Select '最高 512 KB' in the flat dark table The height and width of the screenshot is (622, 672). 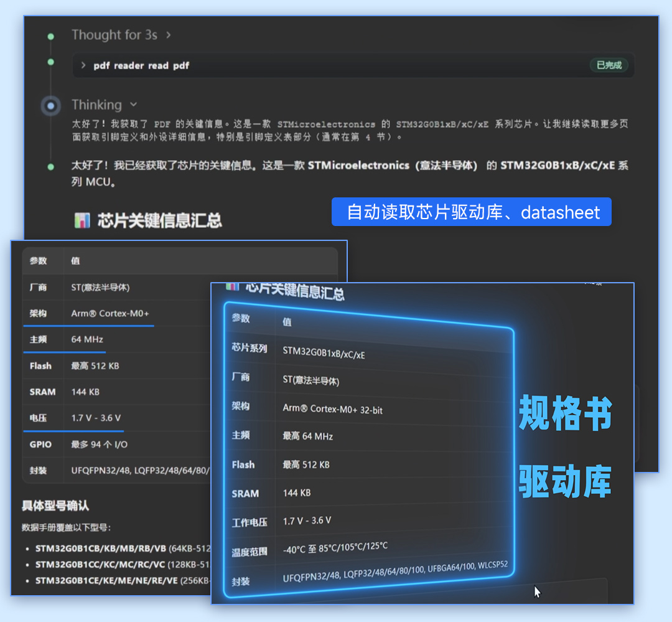coord(95,366)
